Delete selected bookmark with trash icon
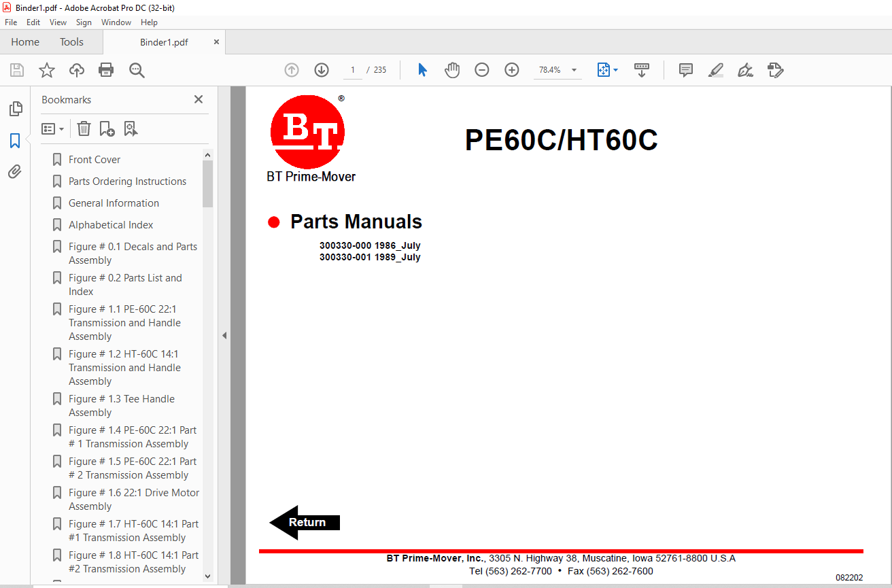The height and width of the screenshot is (588, 892). pos(84,128)
